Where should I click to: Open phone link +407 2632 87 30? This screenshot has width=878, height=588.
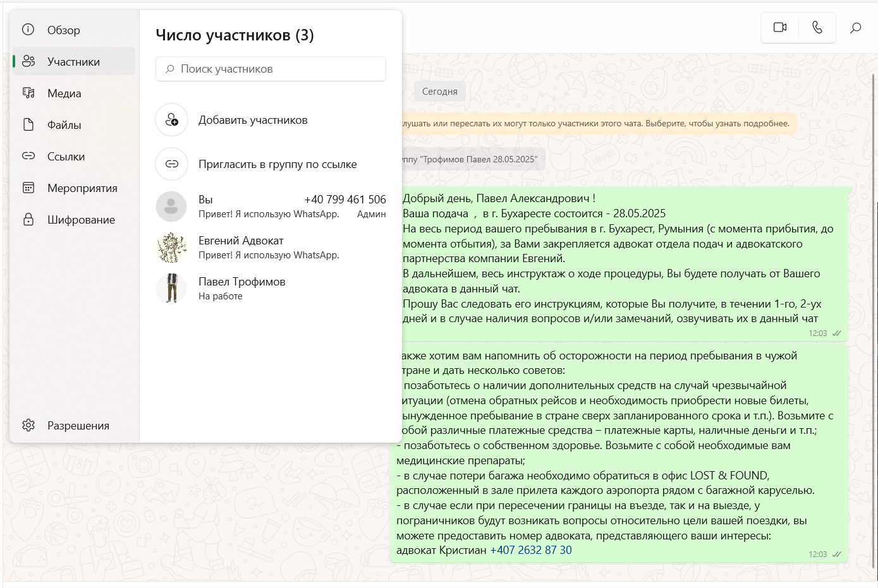coord(531,550)
